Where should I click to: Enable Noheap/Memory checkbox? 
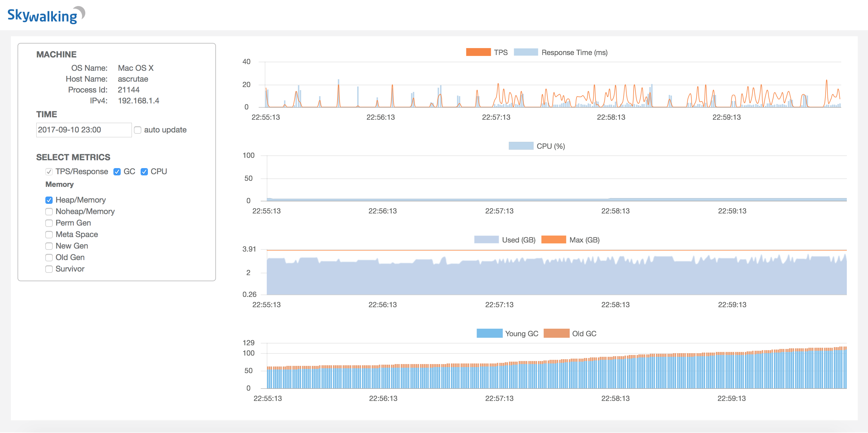click(49, 212)
